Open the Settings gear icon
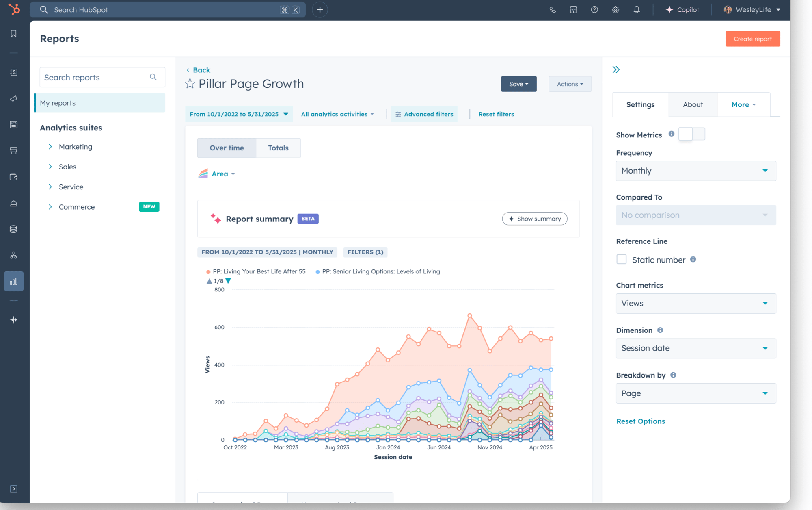 615,10
